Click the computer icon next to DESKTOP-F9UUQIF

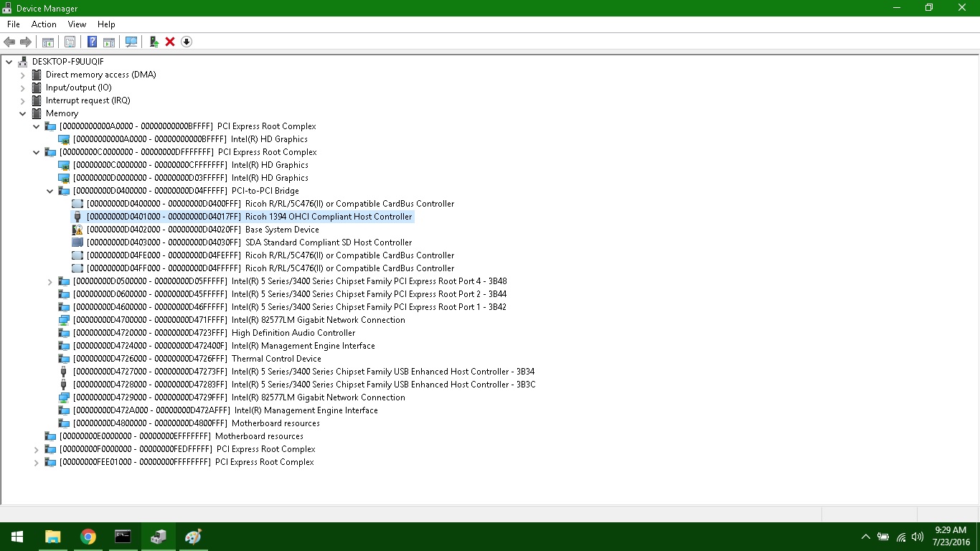(x=23, y=62)
